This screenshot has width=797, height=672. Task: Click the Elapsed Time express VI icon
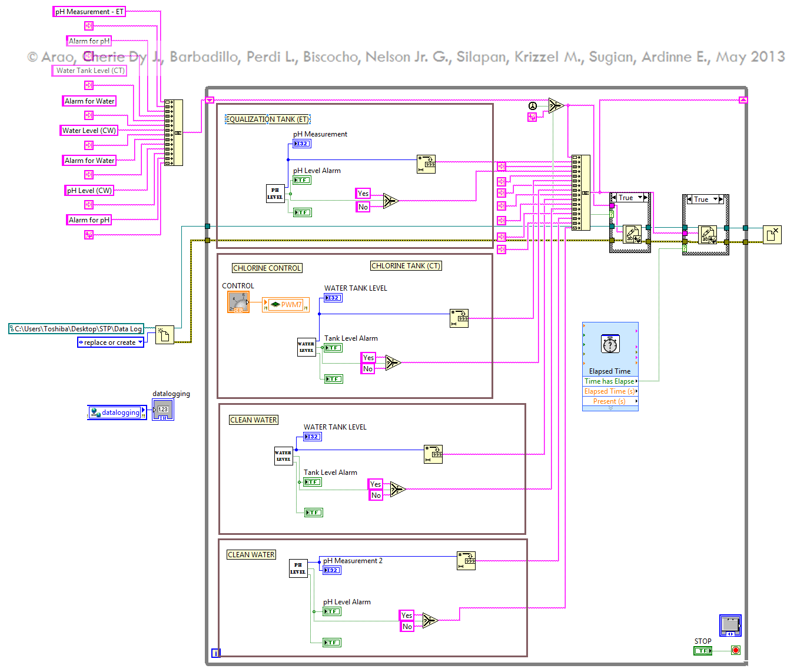(610, 344)
